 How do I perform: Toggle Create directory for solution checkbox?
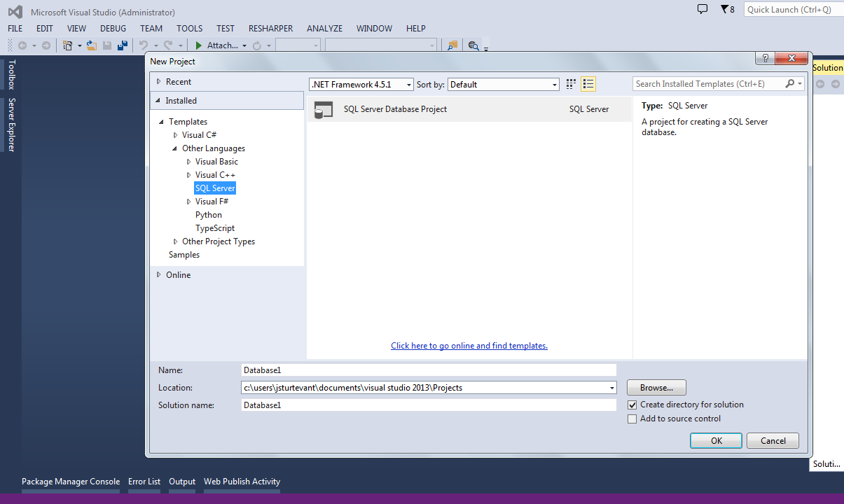tap(632, 405)
